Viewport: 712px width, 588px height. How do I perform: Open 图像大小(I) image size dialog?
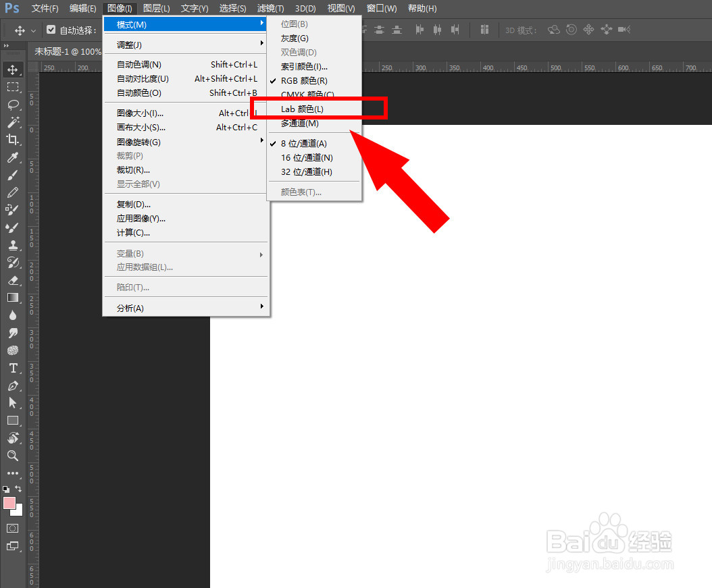tap(186, 113)
